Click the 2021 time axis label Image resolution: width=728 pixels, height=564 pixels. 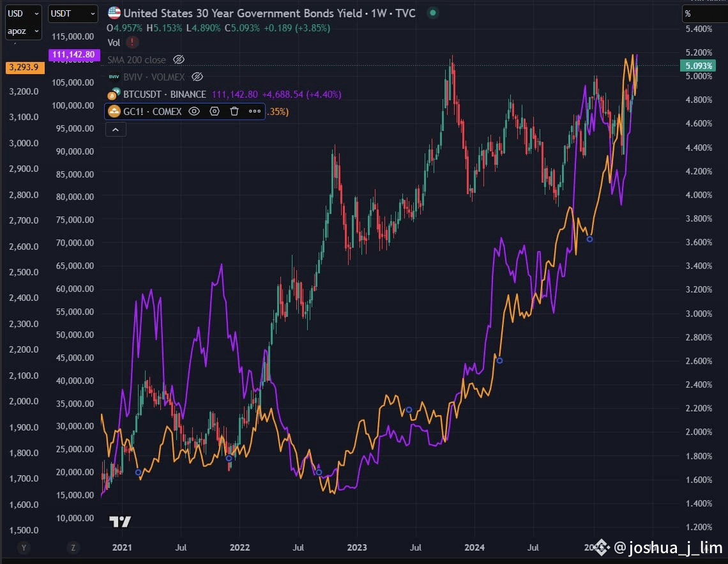[121, 548]
